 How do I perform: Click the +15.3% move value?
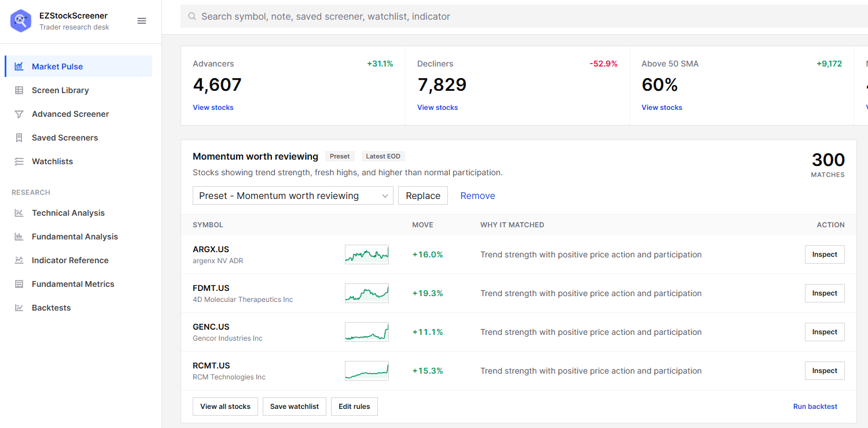tap(428, 371)
